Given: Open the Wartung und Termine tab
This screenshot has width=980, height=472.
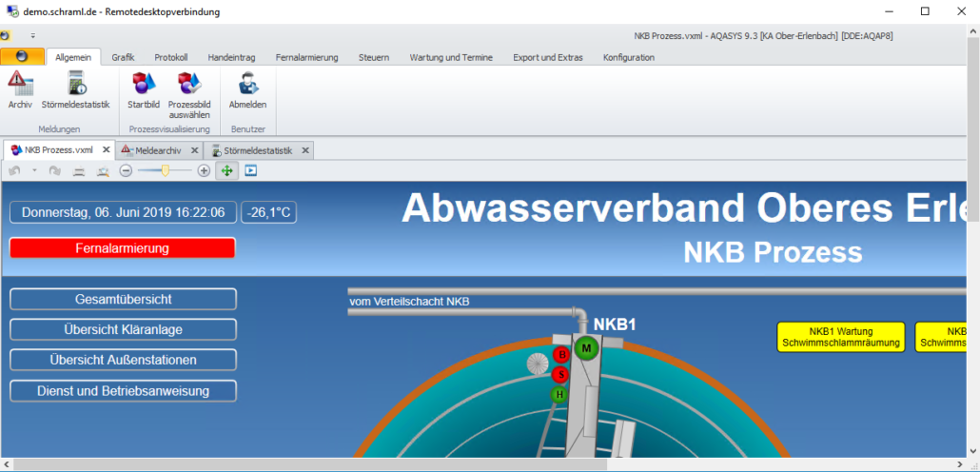Looking at the screenshot, I should [x=451, y=57].
